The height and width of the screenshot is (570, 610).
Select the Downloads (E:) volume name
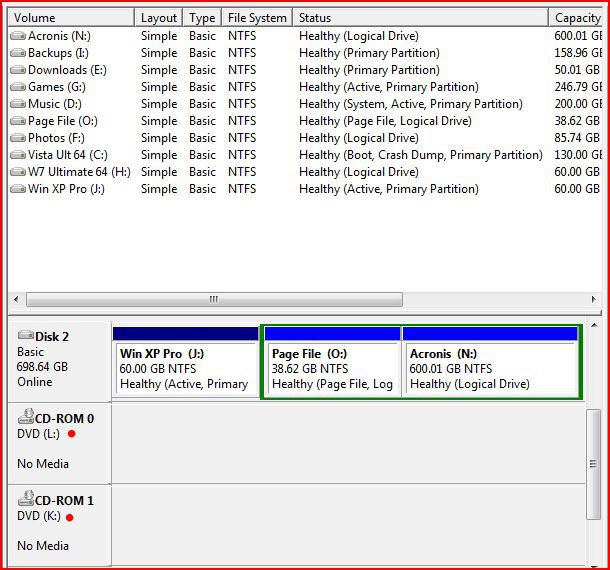click(67, 70)
